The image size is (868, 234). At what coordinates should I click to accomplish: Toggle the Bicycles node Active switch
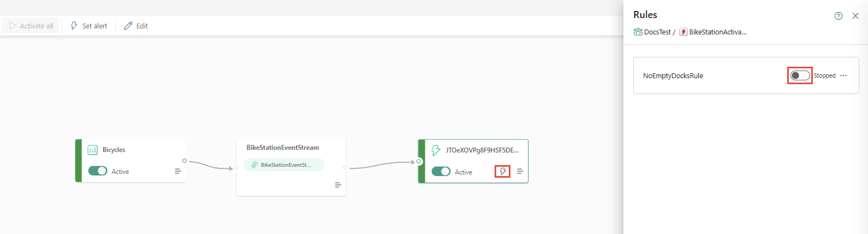coord(98,171)
